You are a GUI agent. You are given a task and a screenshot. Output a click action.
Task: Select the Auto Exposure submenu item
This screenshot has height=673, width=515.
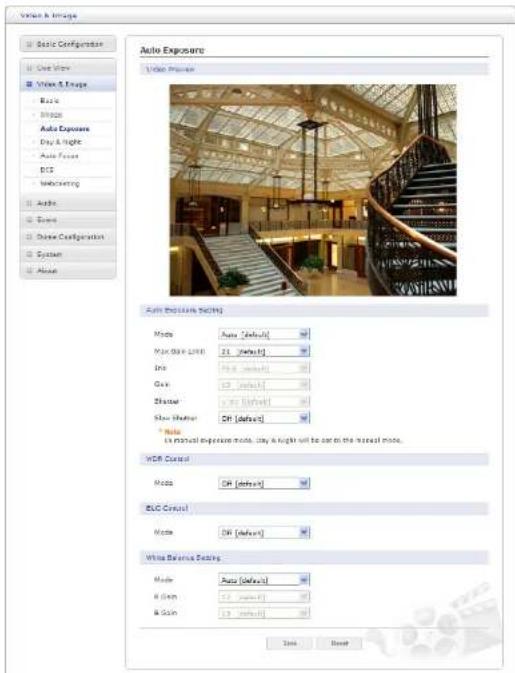coord(65,129)
